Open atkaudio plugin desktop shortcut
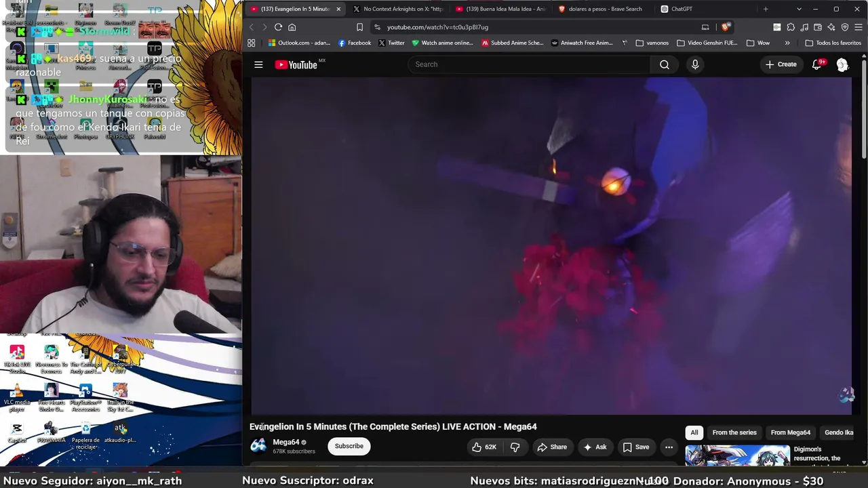This screenshot has width=868, height=488. click(120, 432)
